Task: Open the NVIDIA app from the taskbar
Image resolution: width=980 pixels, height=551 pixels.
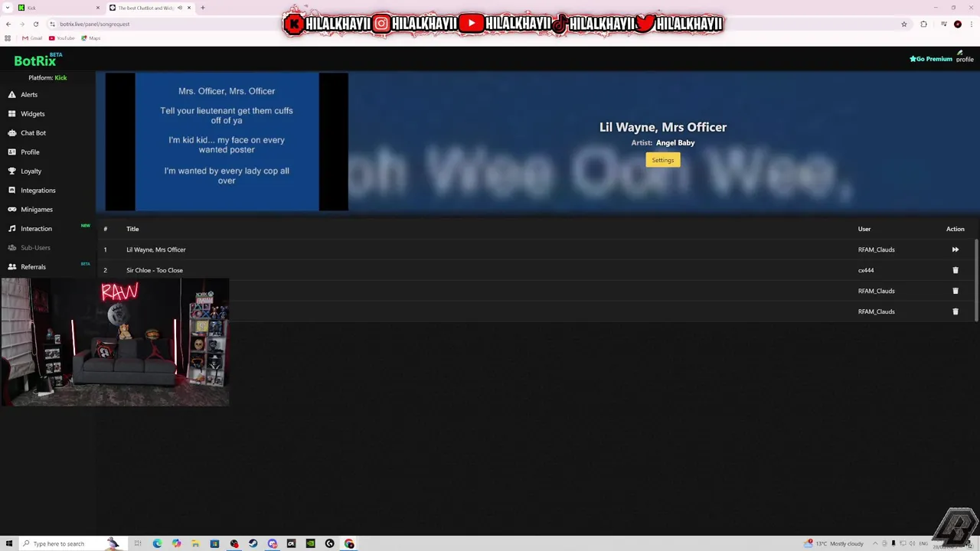Action: click(310, 543)
